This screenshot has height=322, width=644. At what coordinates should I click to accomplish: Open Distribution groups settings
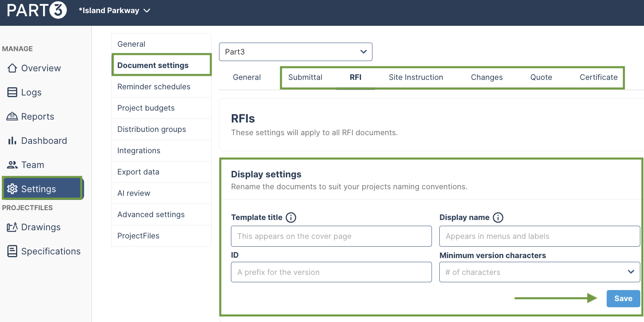(x=161, y=129)
